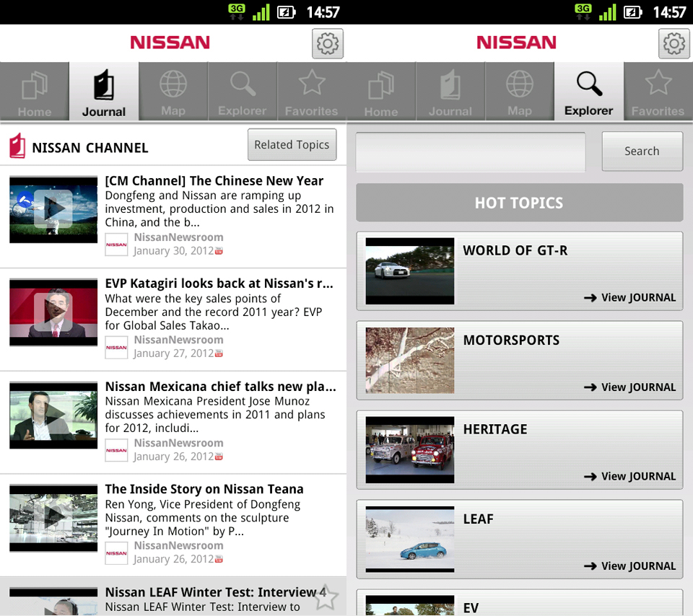Open settings gear on the Journal screen
This screenshot has width=693, height=616.
pyautogui.click(x=328, y=44)
